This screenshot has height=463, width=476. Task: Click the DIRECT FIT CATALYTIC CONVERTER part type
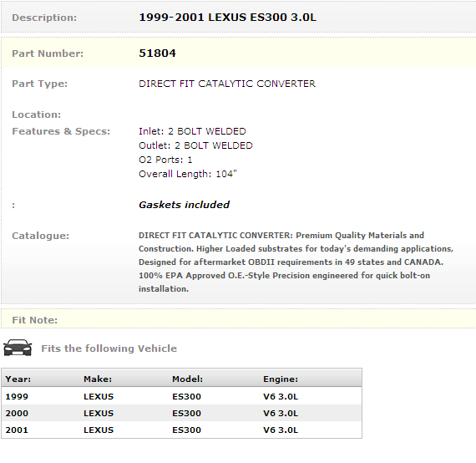coord(227,84)
